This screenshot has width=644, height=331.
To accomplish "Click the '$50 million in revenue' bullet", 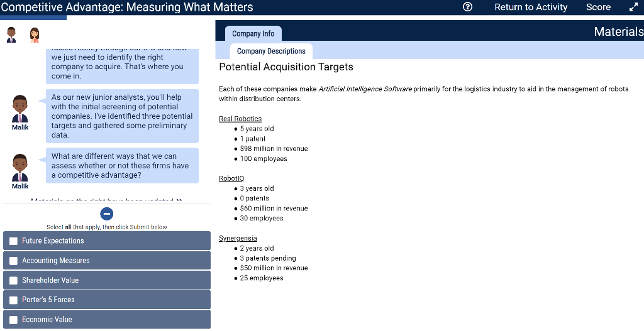I will [x=274, y=268].
